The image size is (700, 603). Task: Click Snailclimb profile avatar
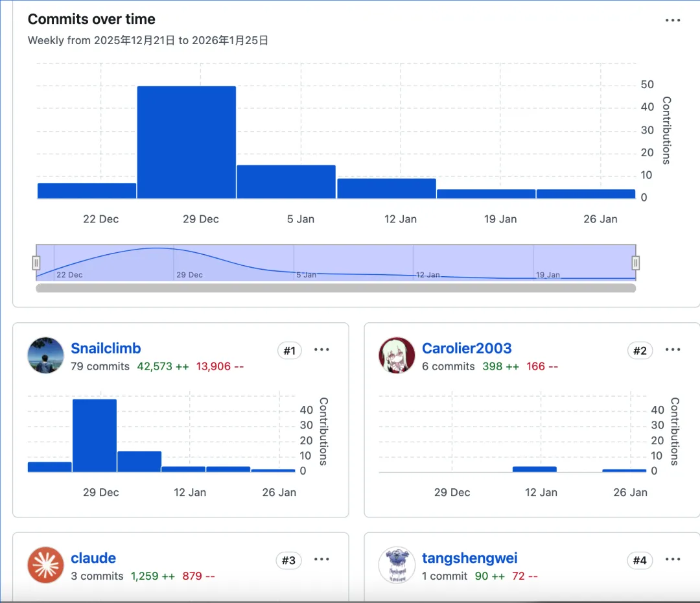click(x=45, y=355)
